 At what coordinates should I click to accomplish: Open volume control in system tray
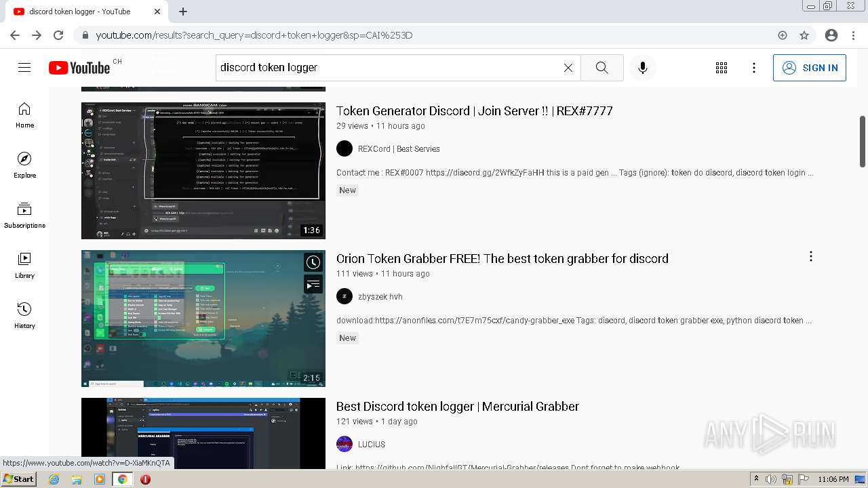coord(772,479)
